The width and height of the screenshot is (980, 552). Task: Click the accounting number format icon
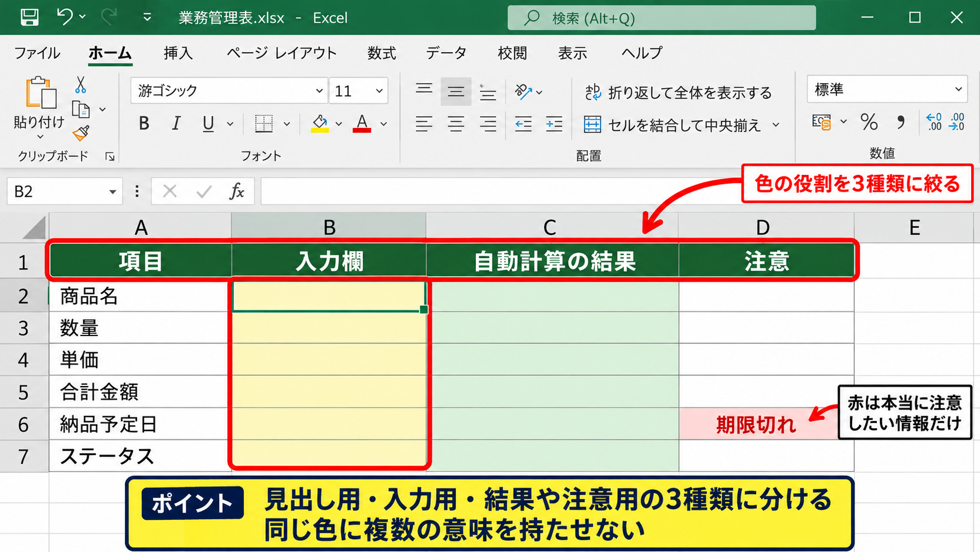821,122
